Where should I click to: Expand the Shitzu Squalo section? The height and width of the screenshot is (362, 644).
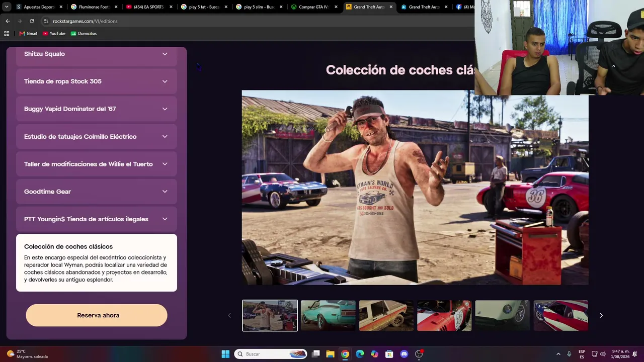(x=97, y=55)
